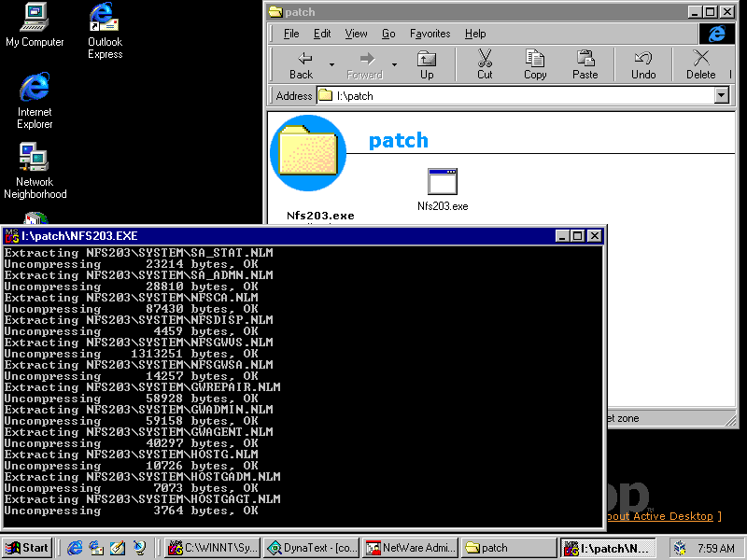Screen dimensions: 747x560
Task: Click the Back toolbar button
Action: pos(302,64)
